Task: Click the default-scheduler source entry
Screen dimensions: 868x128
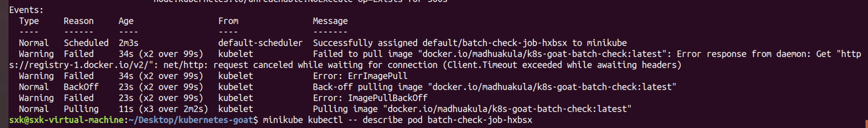Action: click(260, 43)
